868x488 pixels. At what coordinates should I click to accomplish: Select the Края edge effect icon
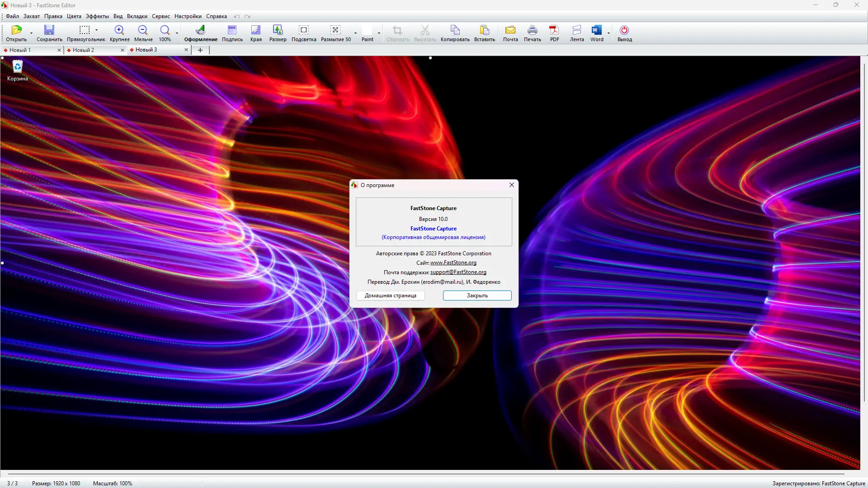click(x=256, y=30)
